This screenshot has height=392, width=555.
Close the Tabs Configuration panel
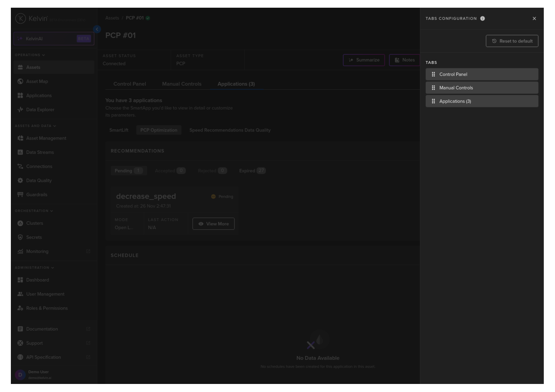coord(534,19)
